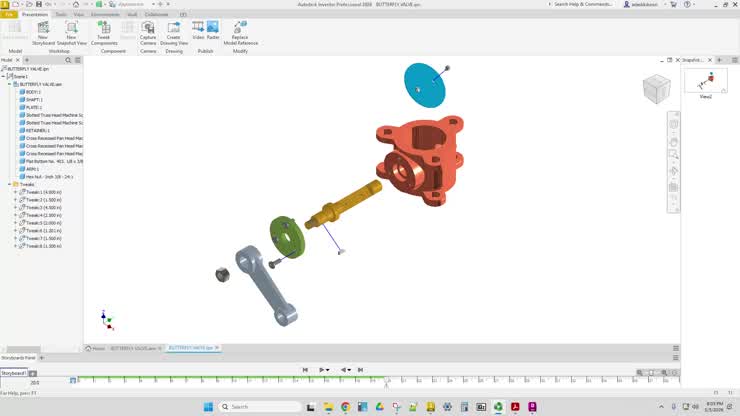
Task: Expand the Tweak:1 (4.000 in) node
Action: click(15, 192)
